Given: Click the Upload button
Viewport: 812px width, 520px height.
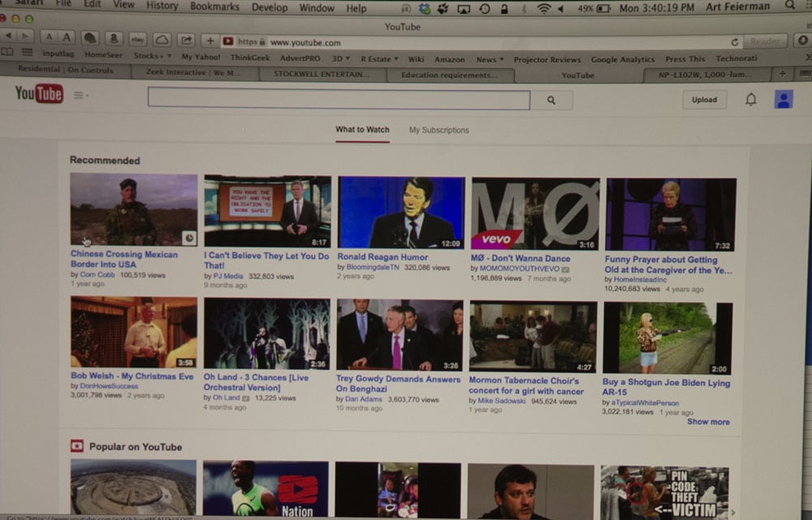Looking at the screenshot, I should pos(704,100).
